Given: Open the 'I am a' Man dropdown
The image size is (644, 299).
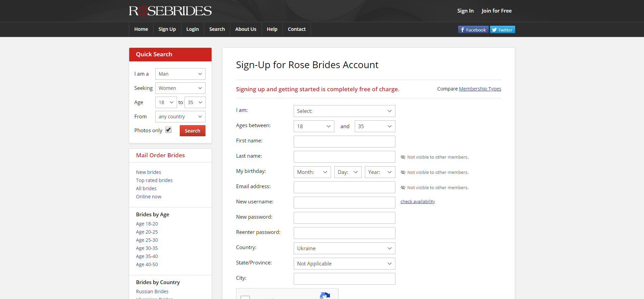Looking at the screenshot, I should pyautogui.click(x=180, y=74).
